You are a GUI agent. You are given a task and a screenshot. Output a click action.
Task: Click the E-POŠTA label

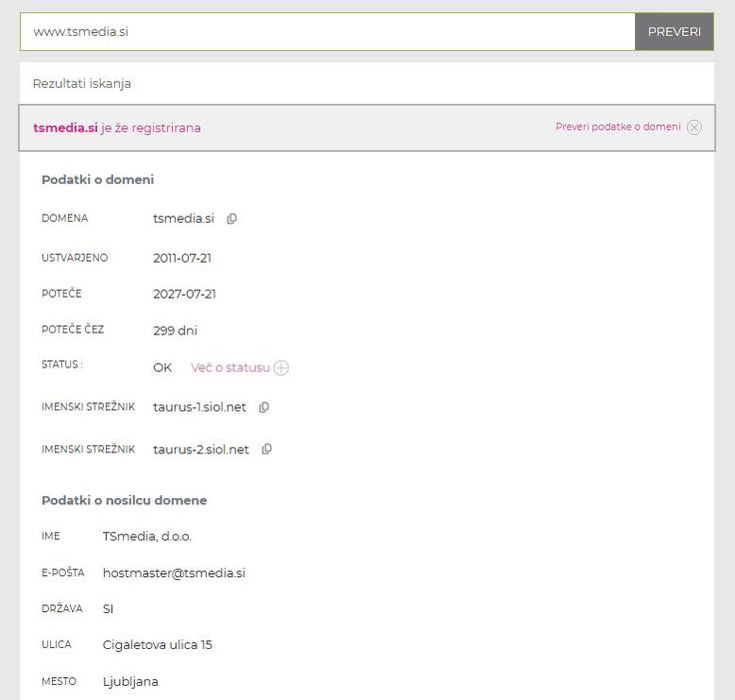tap(63, 572)
